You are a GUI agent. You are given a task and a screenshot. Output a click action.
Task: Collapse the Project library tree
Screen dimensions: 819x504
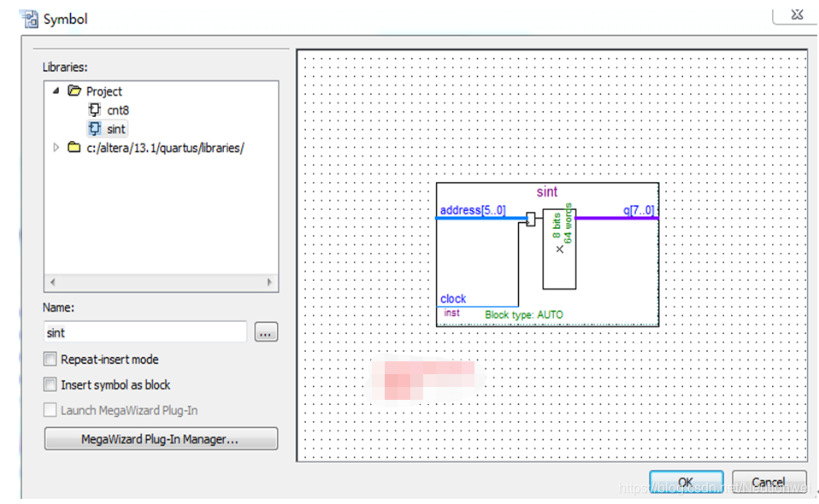point(56,91)
